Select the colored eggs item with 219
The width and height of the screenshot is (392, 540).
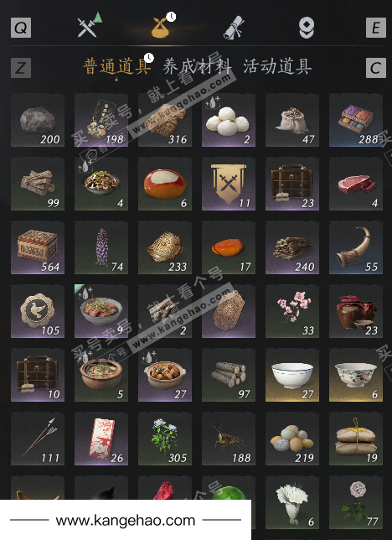(292, 439)
